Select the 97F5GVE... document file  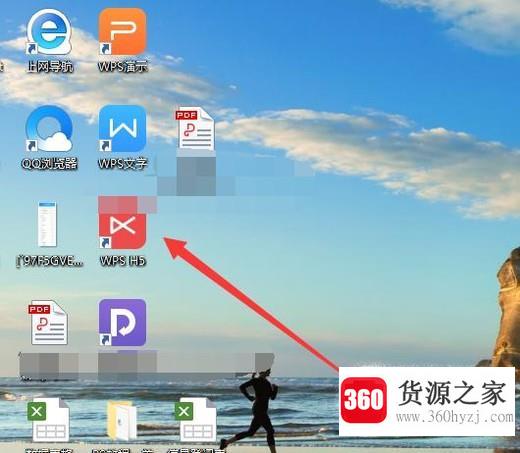47,224
